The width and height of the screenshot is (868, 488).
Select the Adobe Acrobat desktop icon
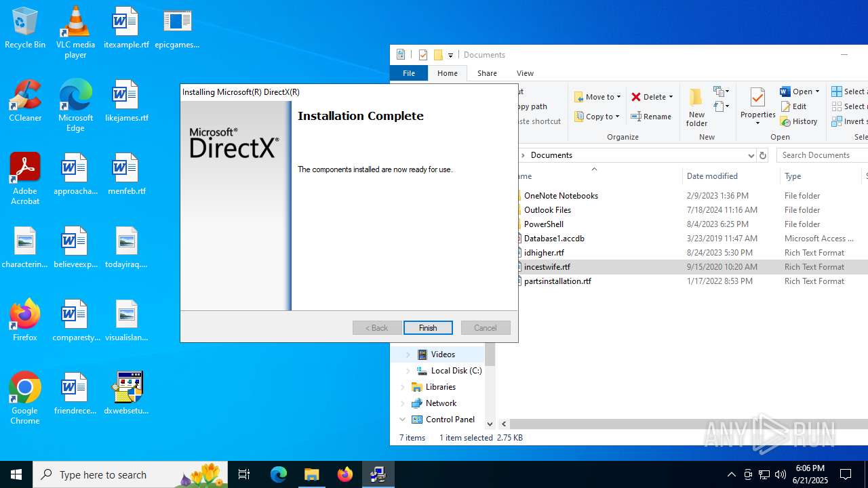(x=25, y=178)
